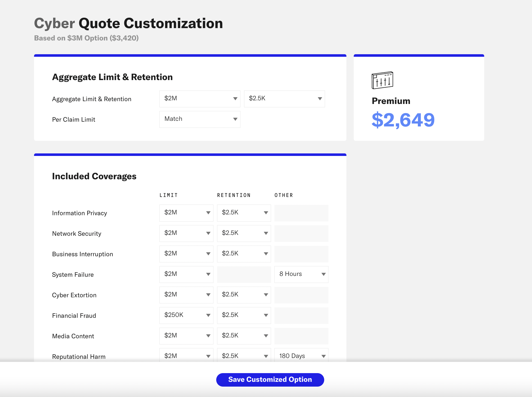Viewport: 532px width, 397px height.
Task: Click the disabled retention field for System Failure
Action: click(x=244, y=274)
